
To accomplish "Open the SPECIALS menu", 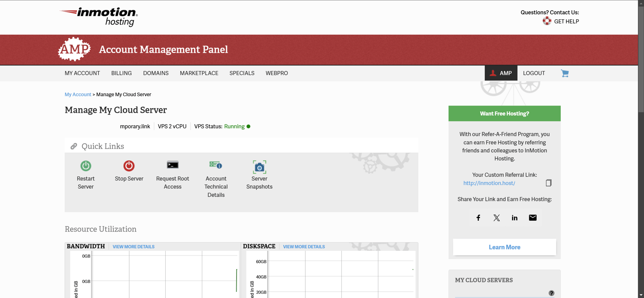I will pyautogui.click(x=242, y=73).
